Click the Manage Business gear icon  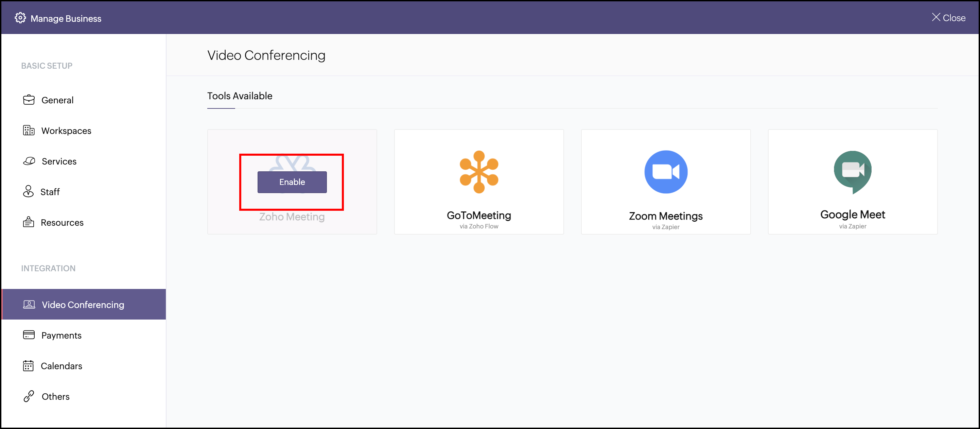20,18
